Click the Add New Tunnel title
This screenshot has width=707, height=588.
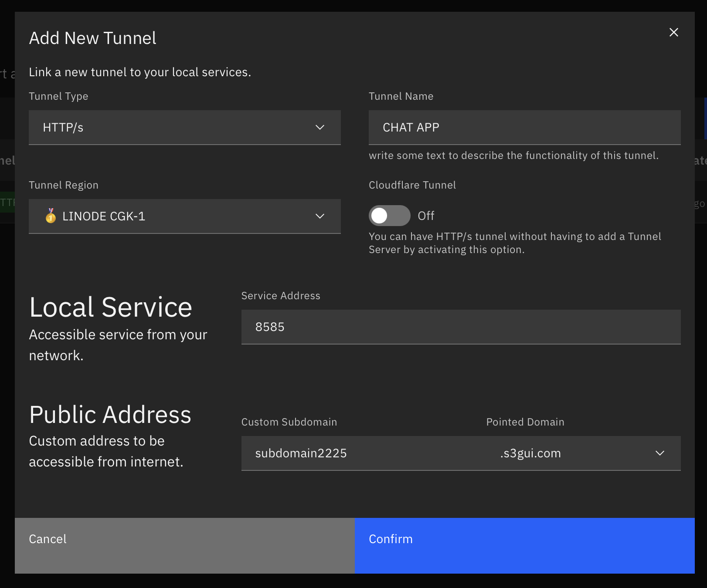(92, 38)
